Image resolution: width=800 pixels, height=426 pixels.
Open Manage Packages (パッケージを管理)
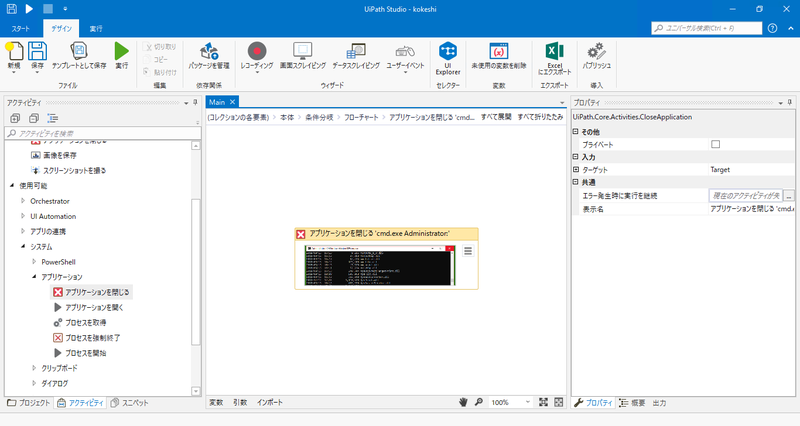tap(209, 52)
